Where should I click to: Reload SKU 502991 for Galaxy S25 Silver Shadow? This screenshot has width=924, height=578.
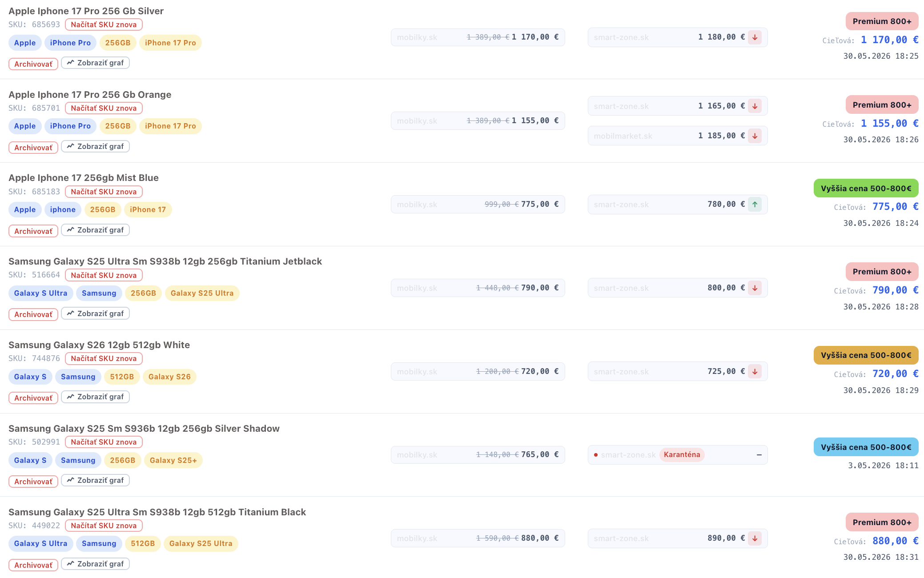(x=104, y=442)
